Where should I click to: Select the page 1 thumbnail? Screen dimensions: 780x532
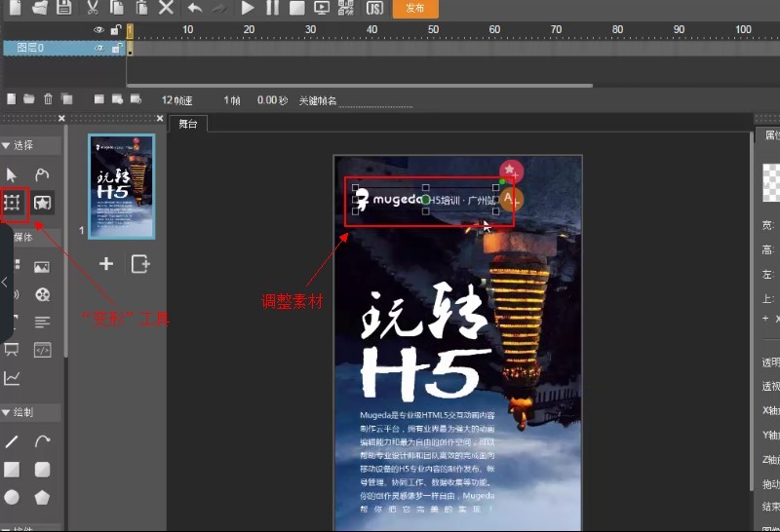[121, 186]
